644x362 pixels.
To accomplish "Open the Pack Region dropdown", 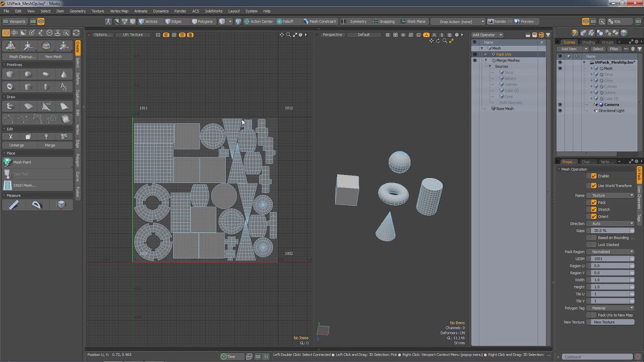I will coord(613,251).
